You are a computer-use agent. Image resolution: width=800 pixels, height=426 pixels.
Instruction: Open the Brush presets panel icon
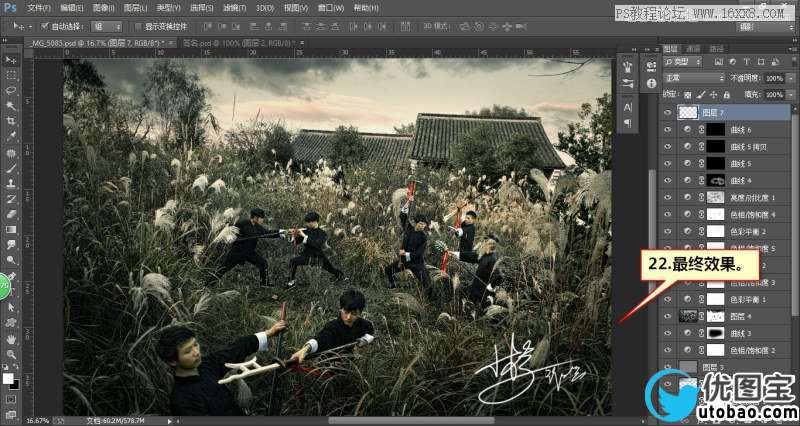point(628,83)
